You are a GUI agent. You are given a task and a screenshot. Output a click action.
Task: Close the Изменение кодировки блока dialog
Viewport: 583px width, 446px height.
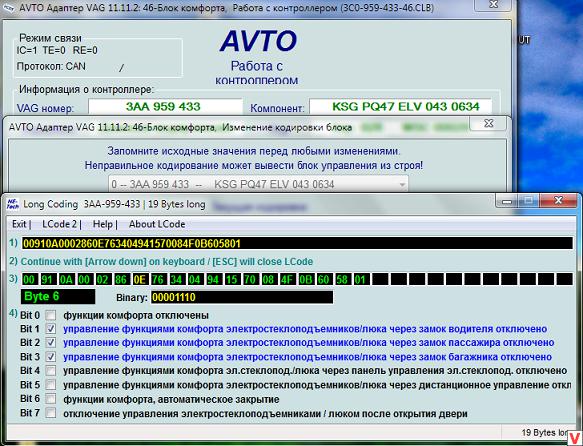(489, 123)
